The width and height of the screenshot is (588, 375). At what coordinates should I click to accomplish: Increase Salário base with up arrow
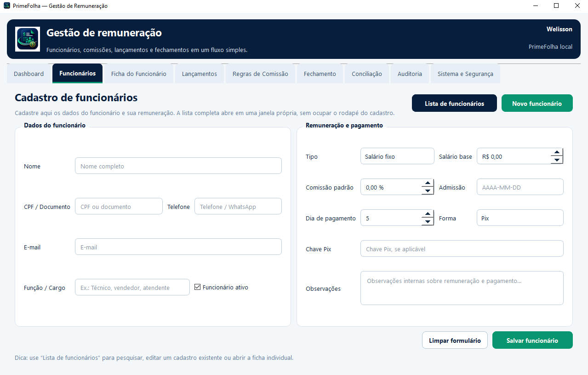[557, 152]
